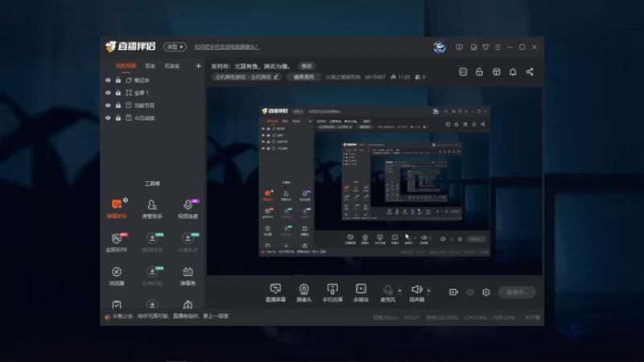644x362 pixels.
Task: Unlock the 全屏 1 source
Action: click(x=118, y=93)
